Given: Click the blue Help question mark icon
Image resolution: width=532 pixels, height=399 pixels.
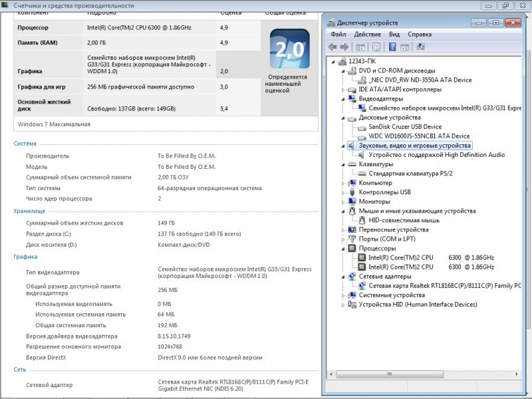Looking at the screenshot, I should tap(392, 47).
